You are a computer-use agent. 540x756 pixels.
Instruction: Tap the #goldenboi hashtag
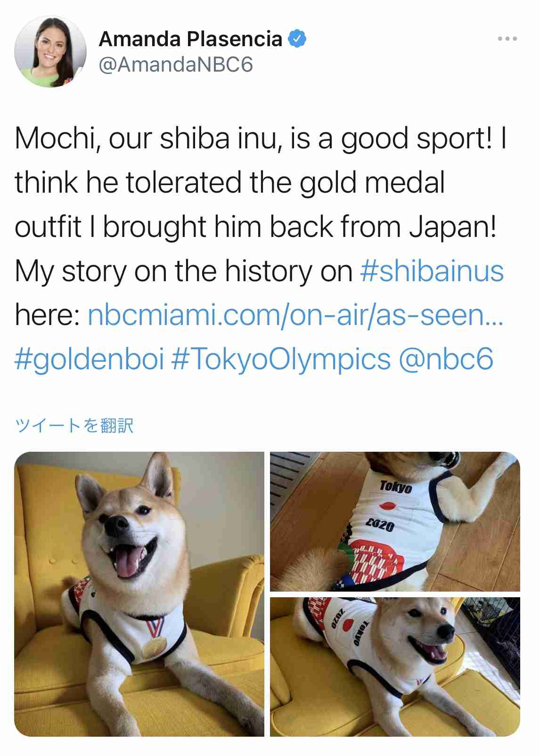click(x=89, y=359)
